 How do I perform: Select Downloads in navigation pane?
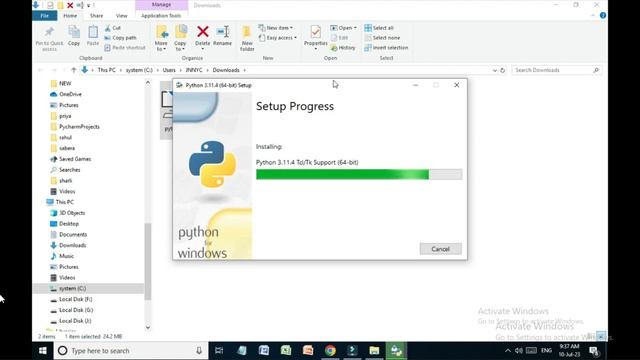point(72,245)
